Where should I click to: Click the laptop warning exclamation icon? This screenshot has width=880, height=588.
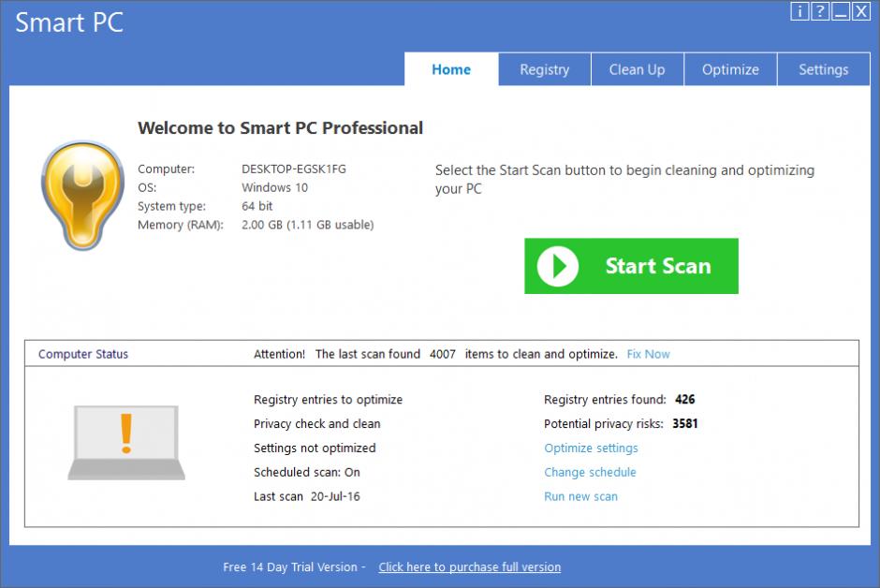(126, 443)
